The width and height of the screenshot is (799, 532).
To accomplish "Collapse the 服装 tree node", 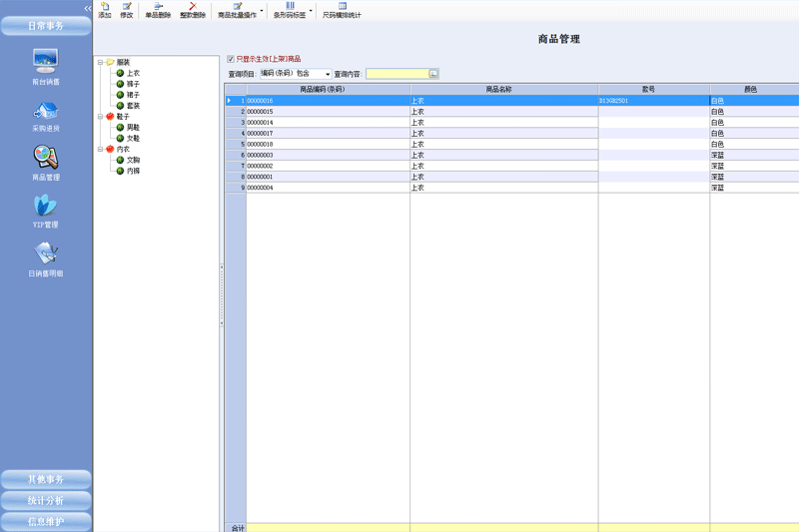I will click(100, 63).
